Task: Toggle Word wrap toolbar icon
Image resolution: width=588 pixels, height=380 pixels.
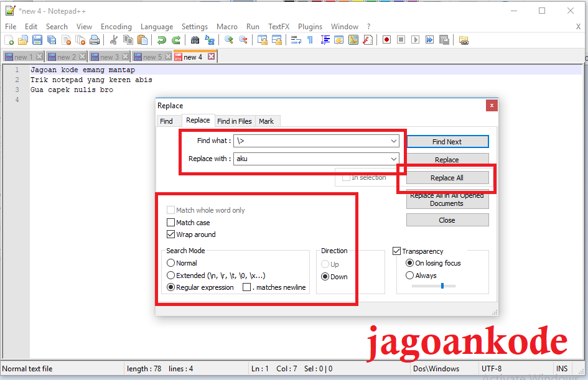Action: [x=296, y=40]
